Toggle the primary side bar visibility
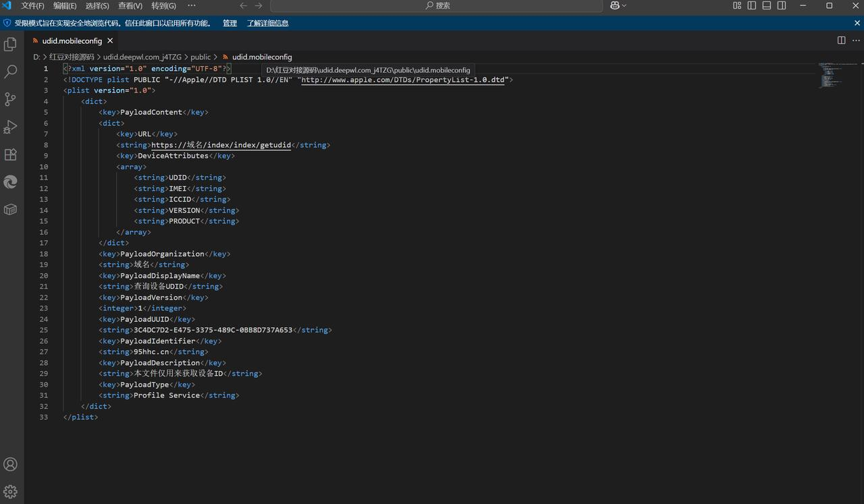Image resolution: width=864 pixels, height=504 pixels. point(752,5)
